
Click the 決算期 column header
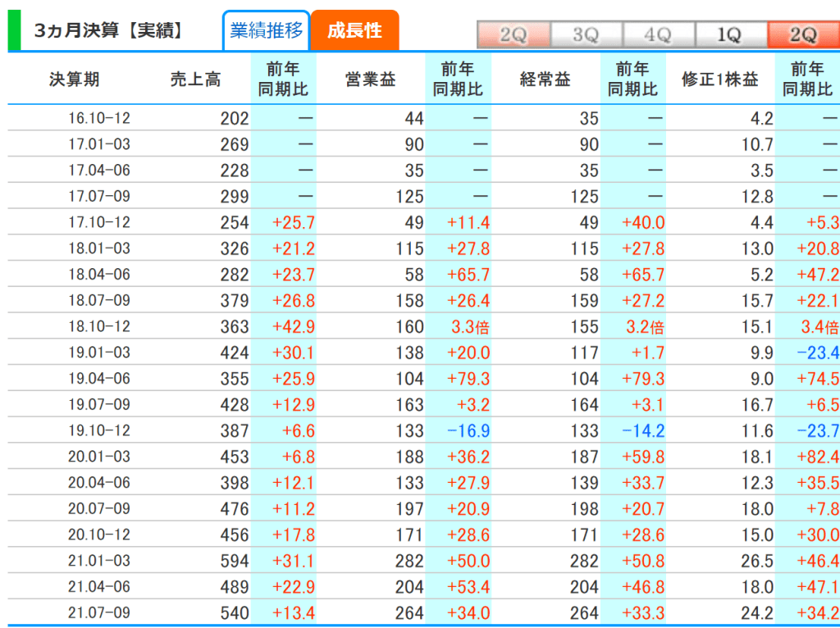coord(74,80)
